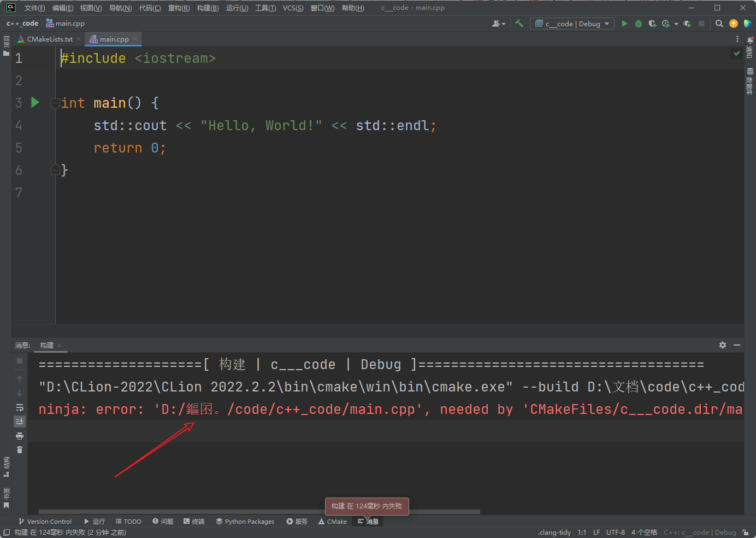This screenshot has width=756, height=538.
Task: Run with coverage shield icon
Action: pos(652,24)
